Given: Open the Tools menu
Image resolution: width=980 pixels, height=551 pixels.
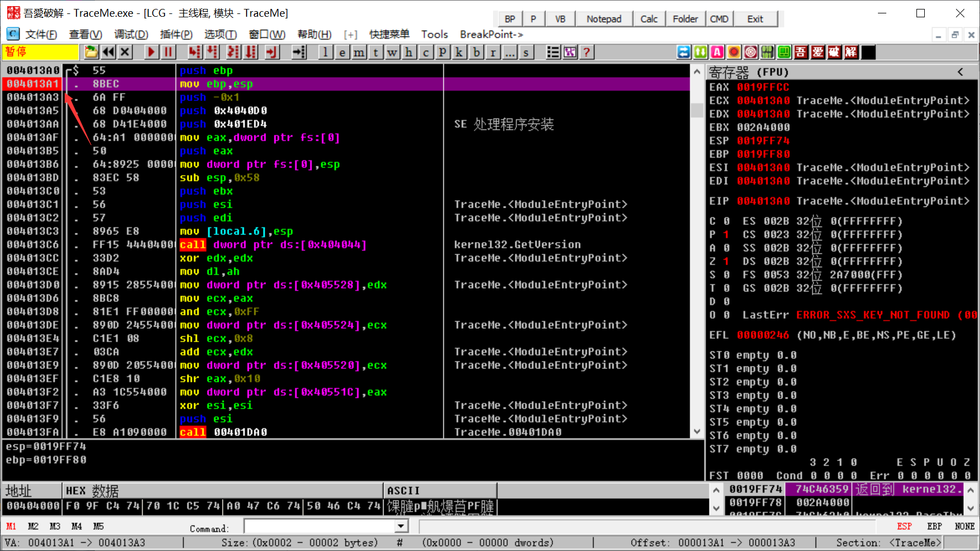Looking at the screenshot, I should coord(435,35).
